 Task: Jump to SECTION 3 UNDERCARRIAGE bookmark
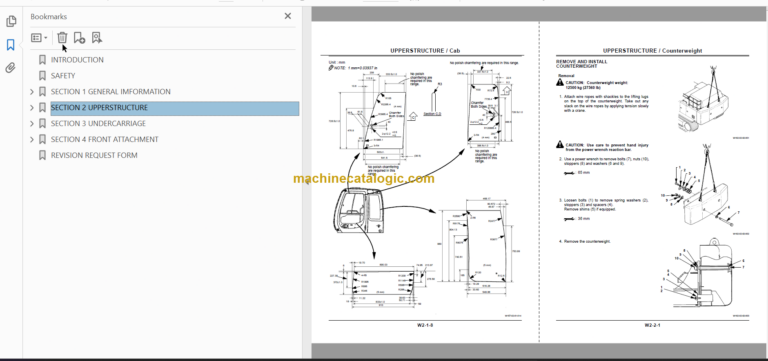tap(98, 123)
